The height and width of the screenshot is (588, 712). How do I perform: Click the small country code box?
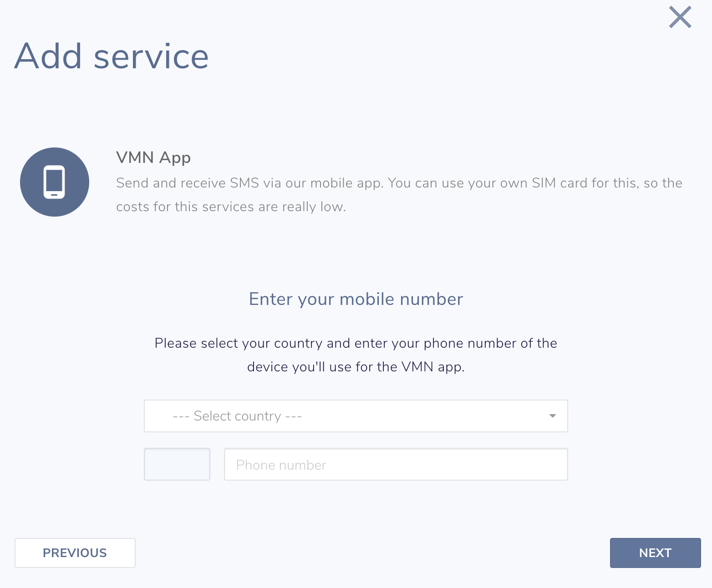point(177,464)
